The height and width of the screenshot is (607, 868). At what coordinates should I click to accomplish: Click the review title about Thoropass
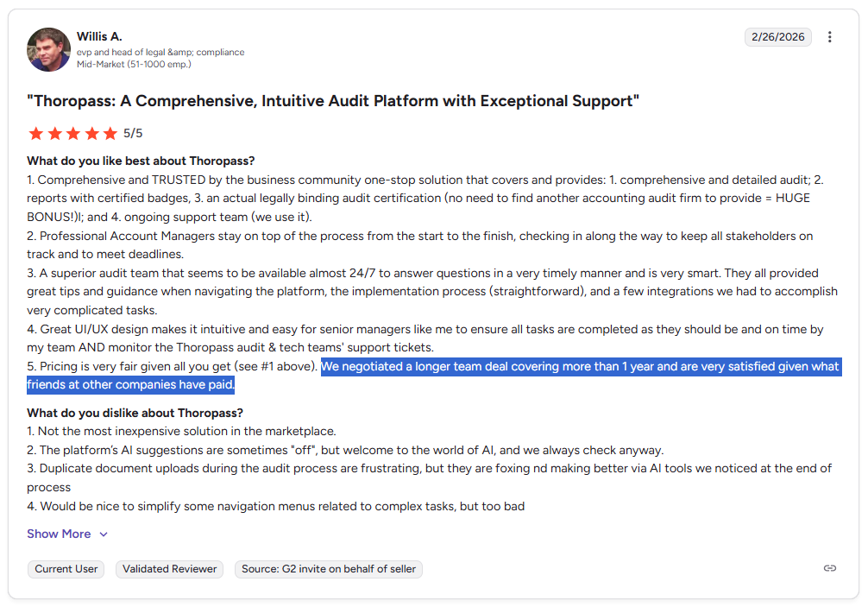[x=333, y=101]
